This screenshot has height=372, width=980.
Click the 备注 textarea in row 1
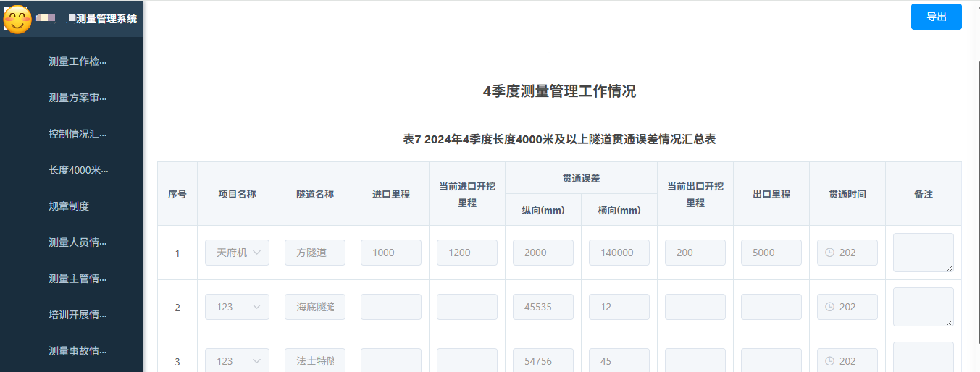click(924, 253)
